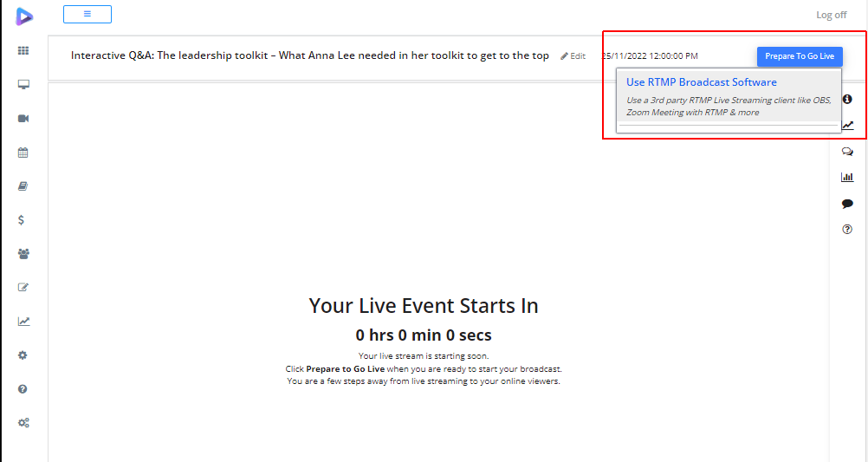Screen dimensions: 868x462
Task: Click the app logo icon
Action: [23, 16]
